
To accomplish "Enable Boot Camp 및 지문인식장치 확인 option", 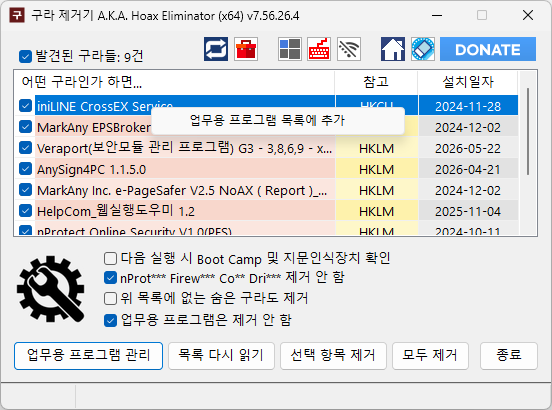I will (x=111, y=258).
